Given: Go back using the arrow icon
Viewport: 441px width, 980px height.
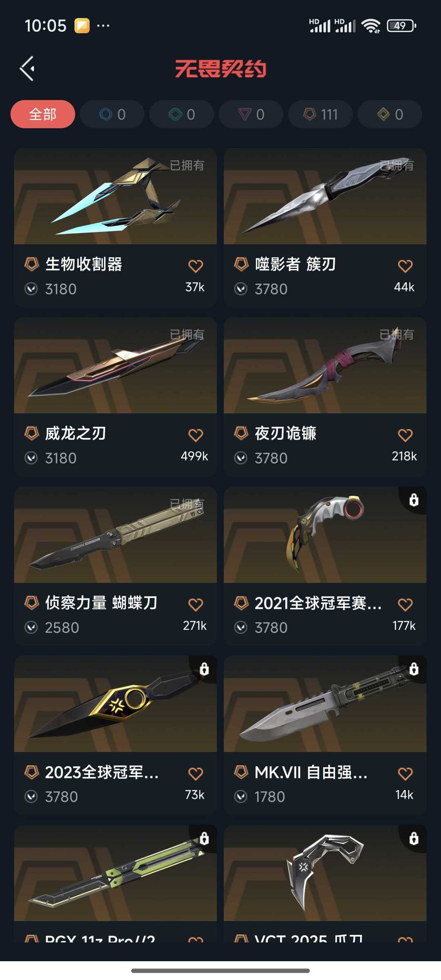Looking at the screenshot, I should coord(27,69).
